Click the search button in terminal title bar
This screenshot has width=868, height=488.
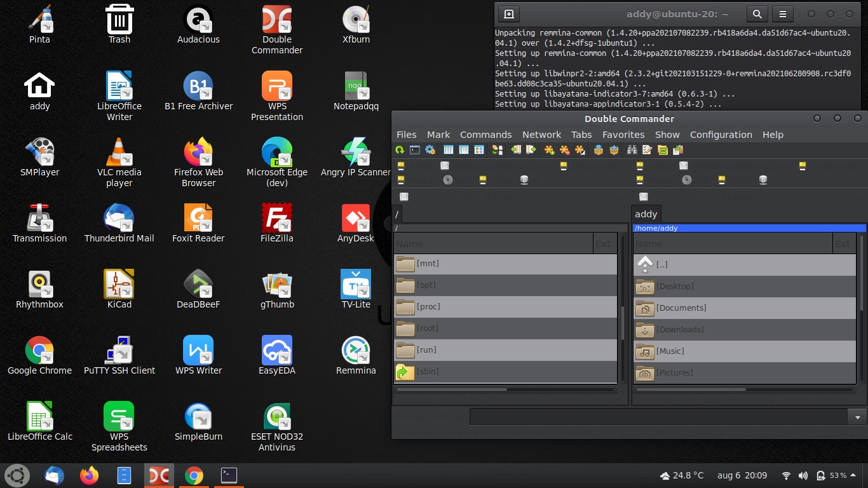[757, 14]
